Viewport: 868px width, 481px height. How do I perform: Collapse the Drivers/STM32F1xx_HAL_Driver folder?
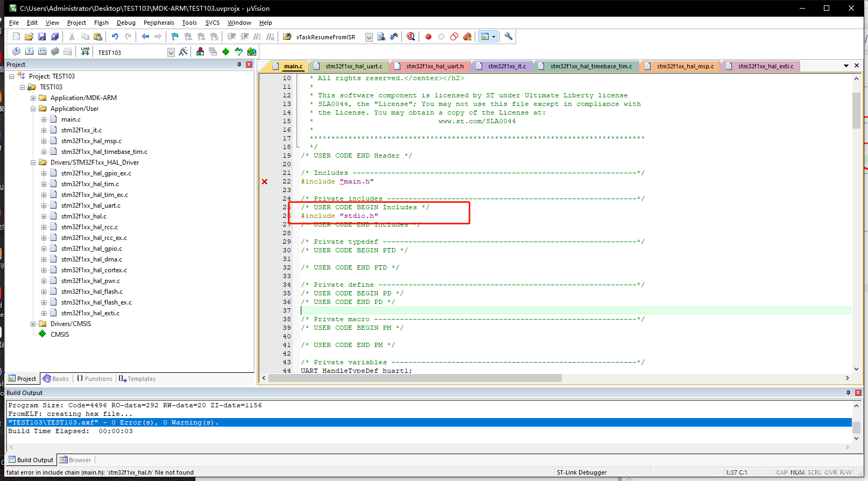click(x=33, y=162)
